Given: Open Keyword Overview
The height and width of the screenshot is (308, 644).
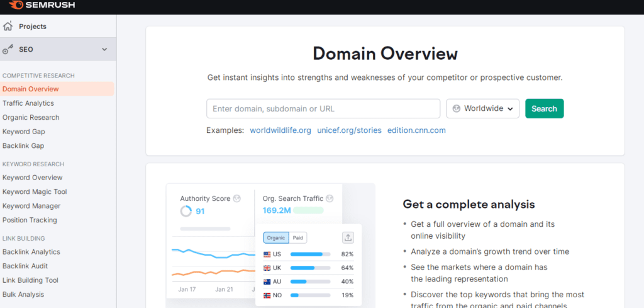Looking at the screenshot, I should [x=33, y=178].
